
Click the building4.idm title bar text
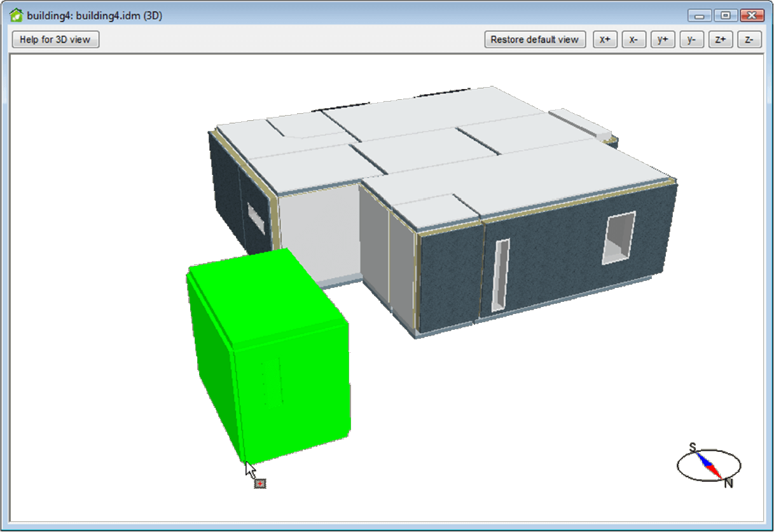click(94, 15)
